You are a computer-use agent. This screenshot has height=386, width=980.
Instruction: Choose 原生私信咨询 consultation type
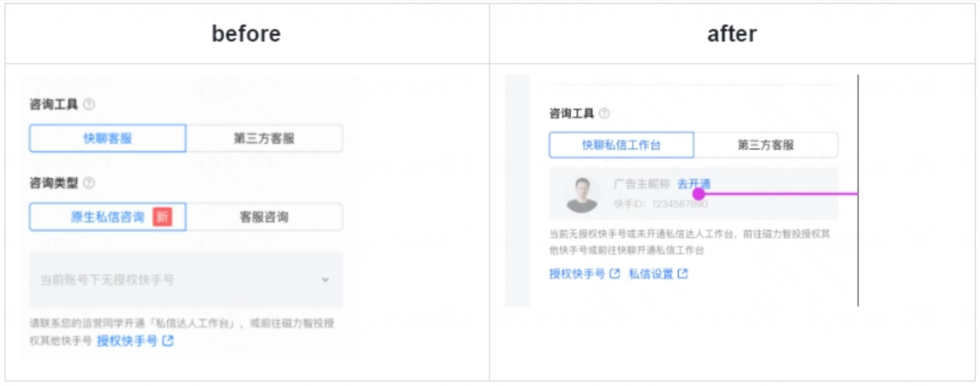[107, 217]
